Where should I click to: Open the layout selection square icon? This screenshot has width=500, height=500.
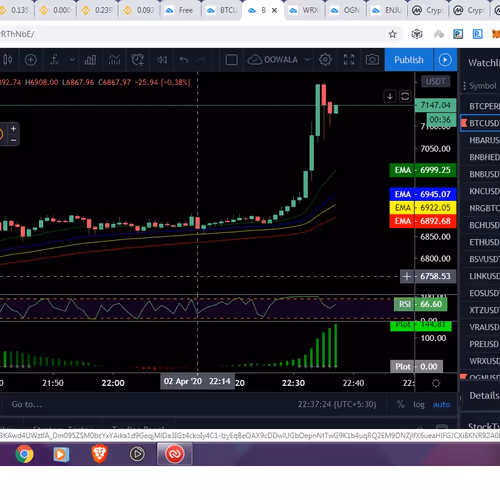coord(231,60)
